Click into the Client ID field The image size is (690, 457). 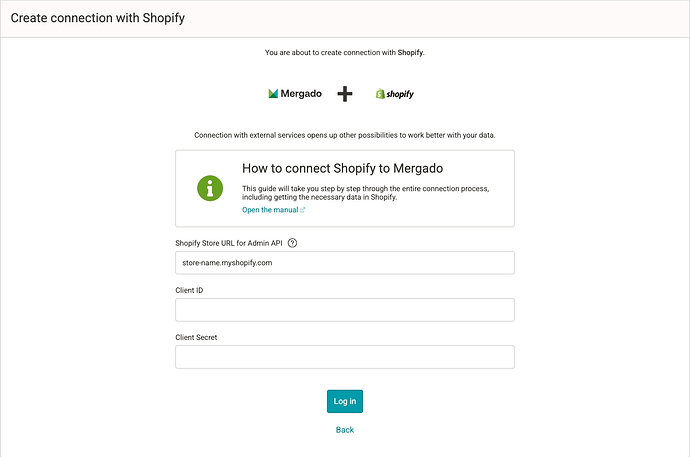coord(344,310)
